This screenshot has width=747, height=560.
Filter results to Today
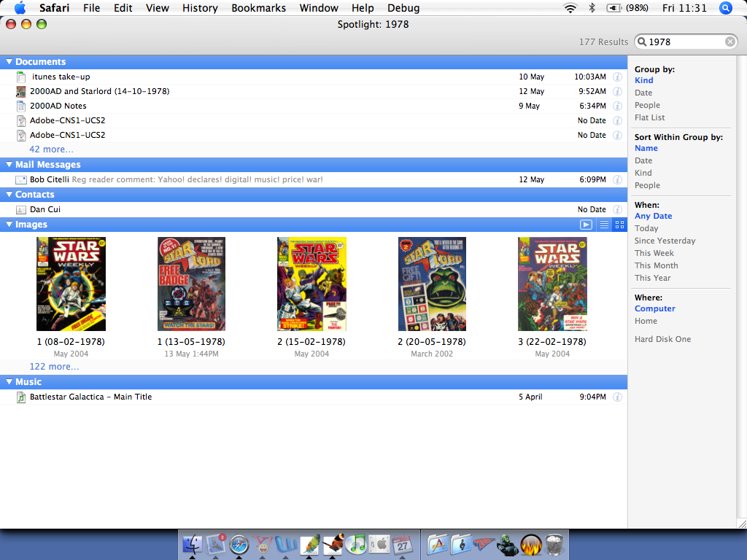click(x=646, y=228)
